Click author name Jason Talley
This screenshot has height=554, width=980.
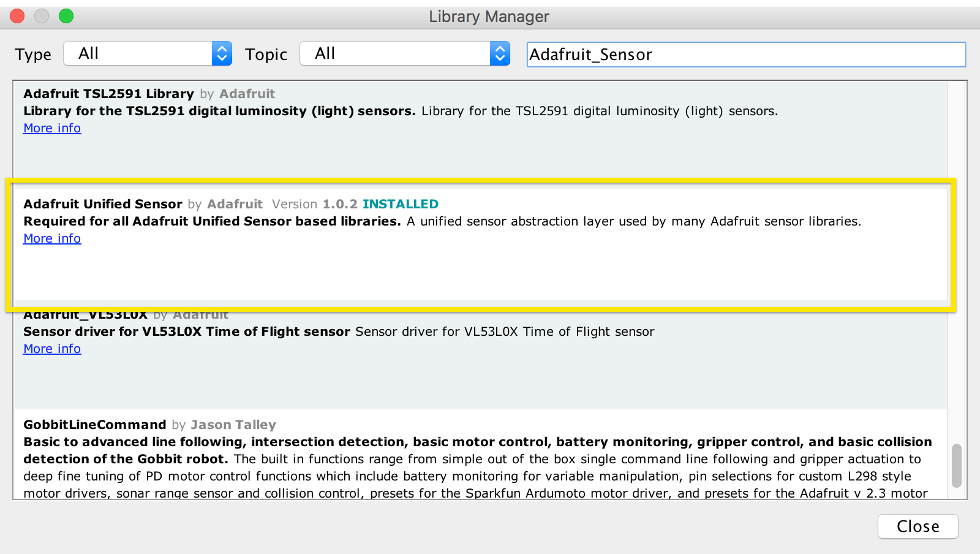(233, 425)
